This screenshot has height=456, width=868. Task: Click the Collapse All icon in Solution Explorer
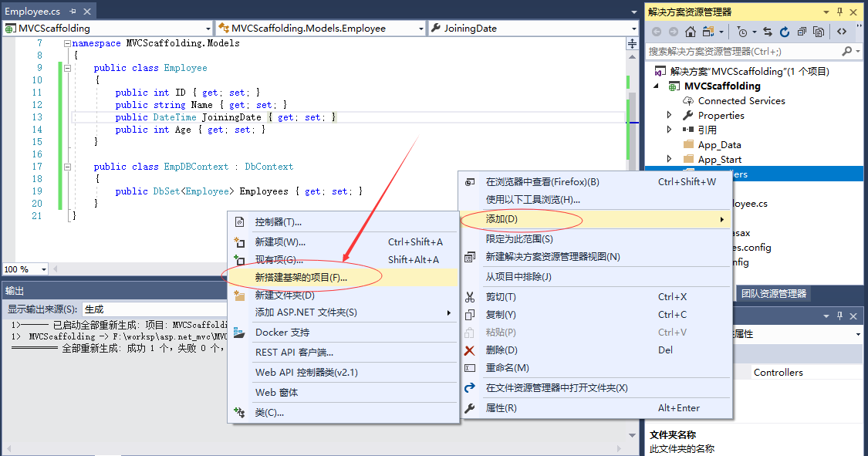click(802, 32)
